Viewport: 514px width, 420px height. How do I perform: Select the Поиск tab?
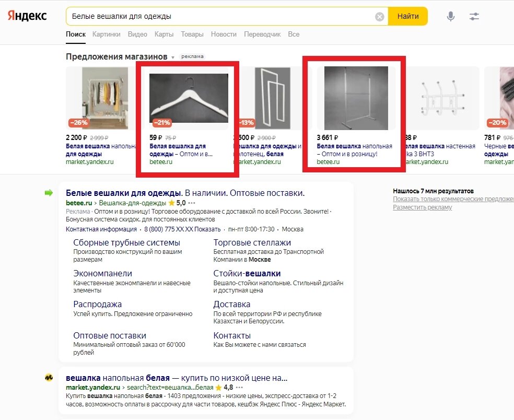coord(76,34)
